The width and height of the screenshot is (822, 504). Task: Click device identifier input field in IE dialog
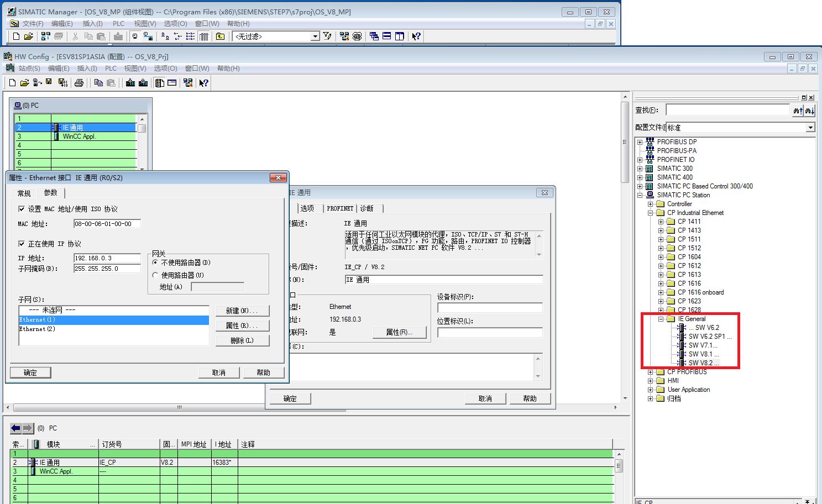pyautogui.click(x=490, y=308)
